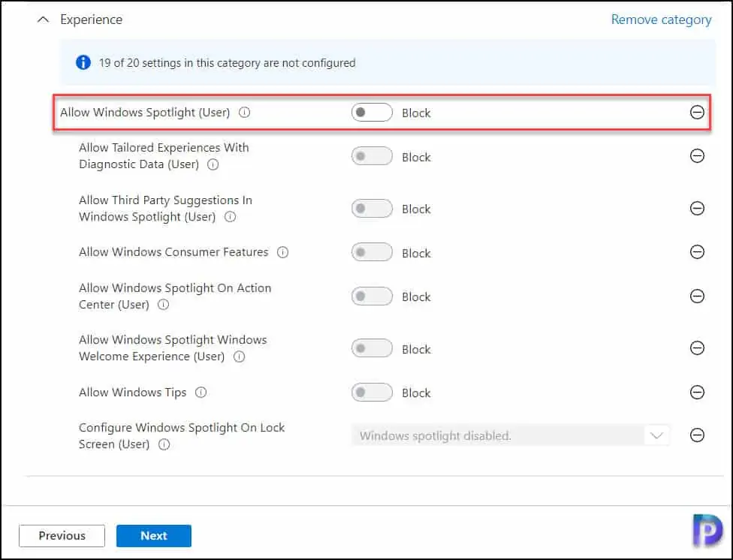Show info for Allow Windows Tips
This screenshot has width=733, height=560.
[x=201, y=392]
